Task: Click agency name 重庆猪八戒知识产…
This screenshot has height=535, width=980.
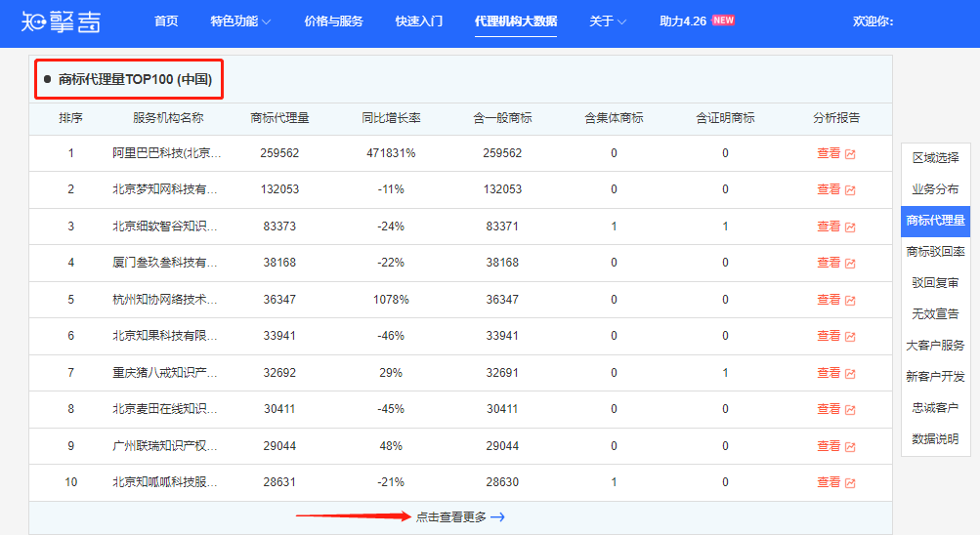Action: 165,372
